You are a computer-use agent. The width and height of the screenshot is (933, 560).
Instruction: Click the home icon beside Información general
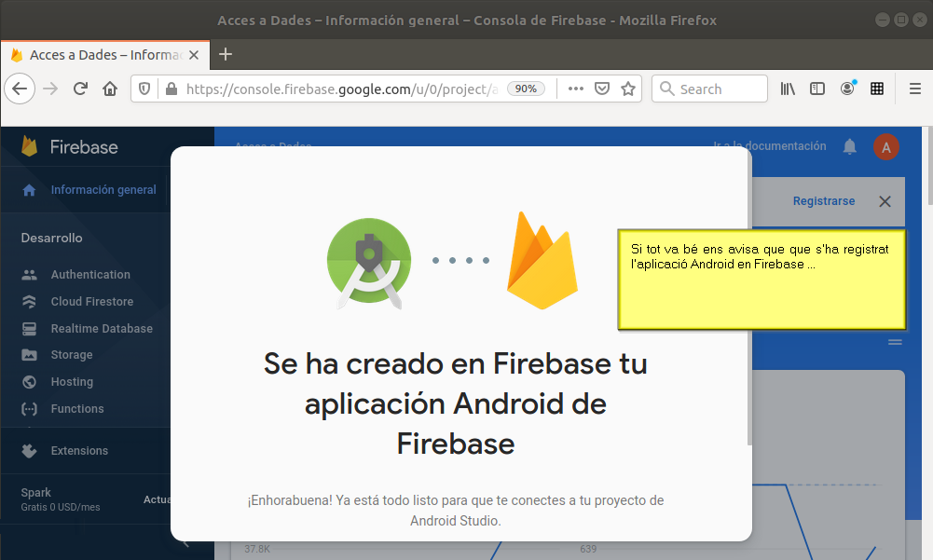29,190
